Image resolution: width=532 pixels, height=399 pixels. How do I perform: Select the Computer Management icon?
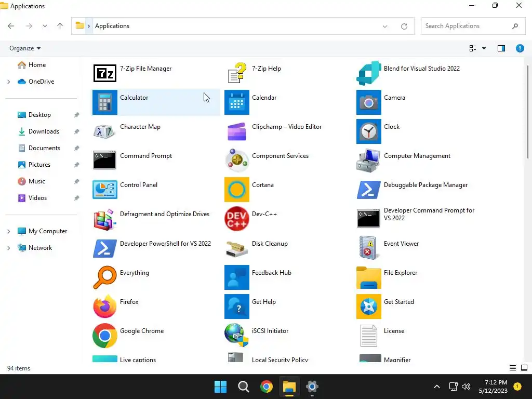[369, 161]
